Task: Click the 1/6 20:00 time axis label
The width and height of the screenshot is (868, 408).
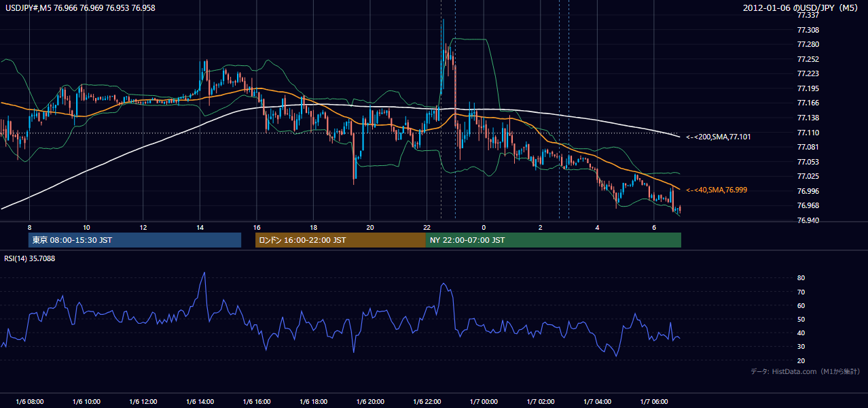Action: click(369, 401)
